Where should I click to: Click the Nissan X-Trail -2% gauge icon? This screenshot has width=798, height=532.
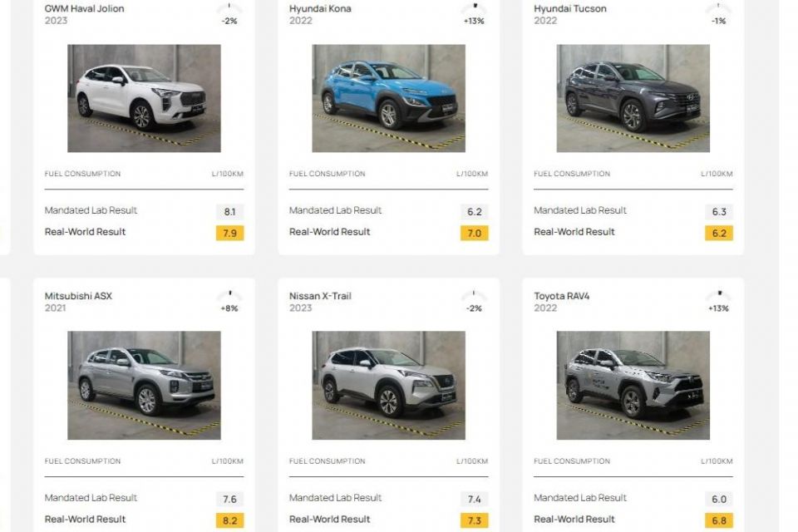coord(474,295)
